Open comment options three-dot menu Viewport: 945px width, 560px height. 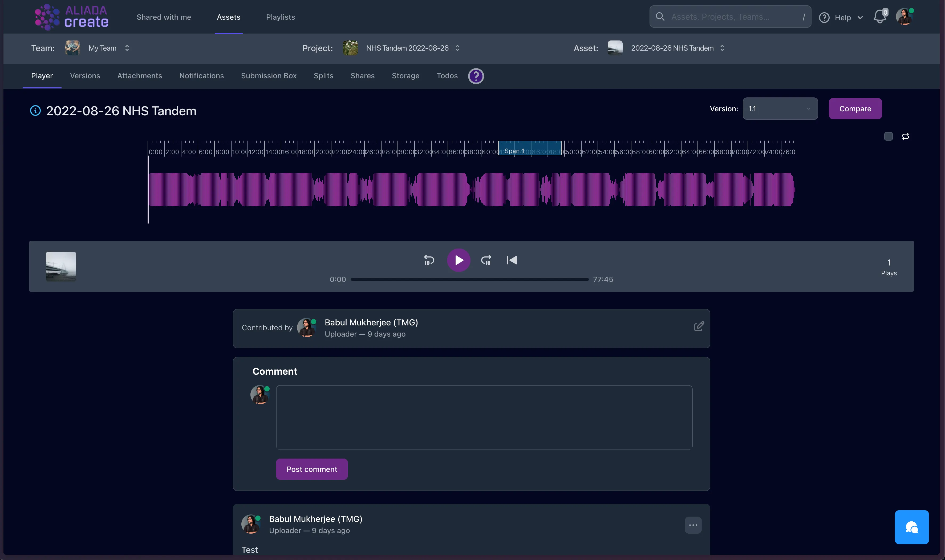click(x=693, y=525)
